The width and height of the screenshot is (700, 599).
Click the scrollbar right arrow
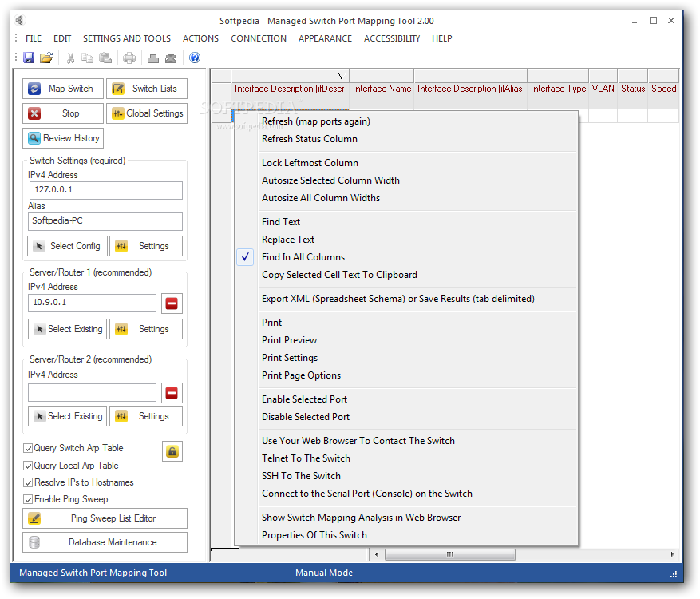click(x=672, y=555)
